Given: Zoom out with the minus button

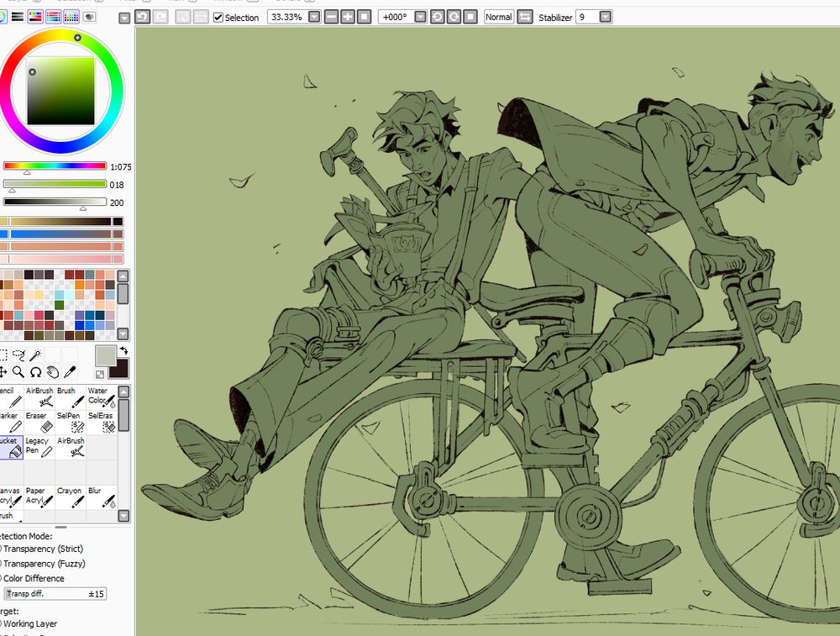Looking at the screenshot, I should click(332, 17).
